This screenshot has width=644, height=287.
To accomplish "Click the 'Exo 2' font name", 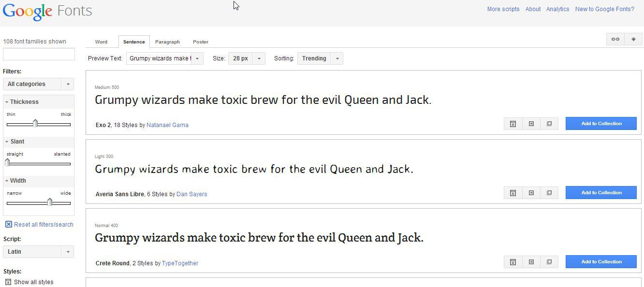I will click(103, 125).
